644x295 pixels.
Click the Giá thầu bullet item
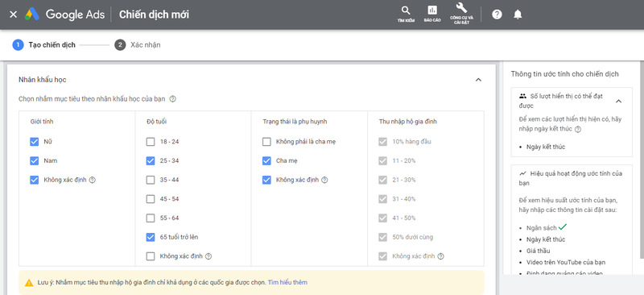538,251
